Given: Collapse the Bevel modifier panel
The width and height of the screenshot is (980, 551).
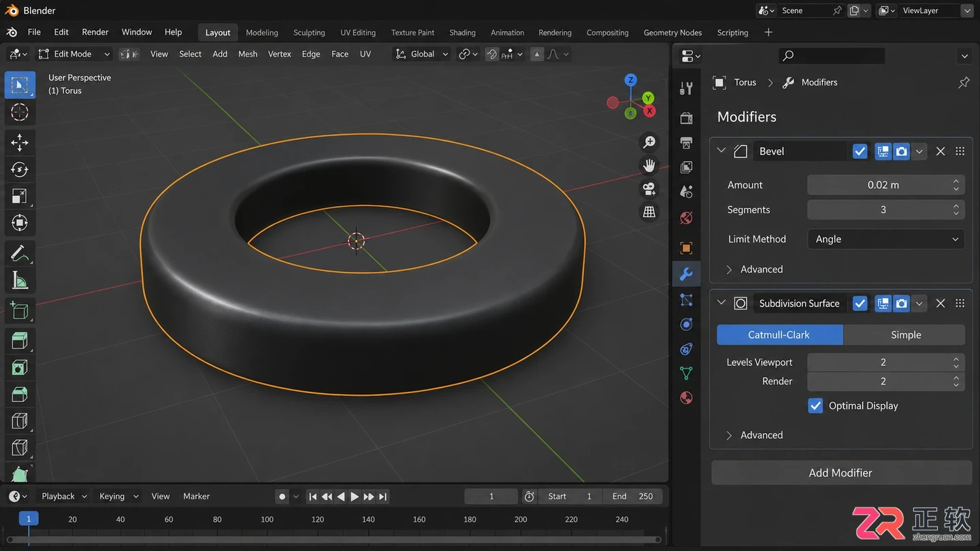Looking at the screenshot, I should [721, 151].
